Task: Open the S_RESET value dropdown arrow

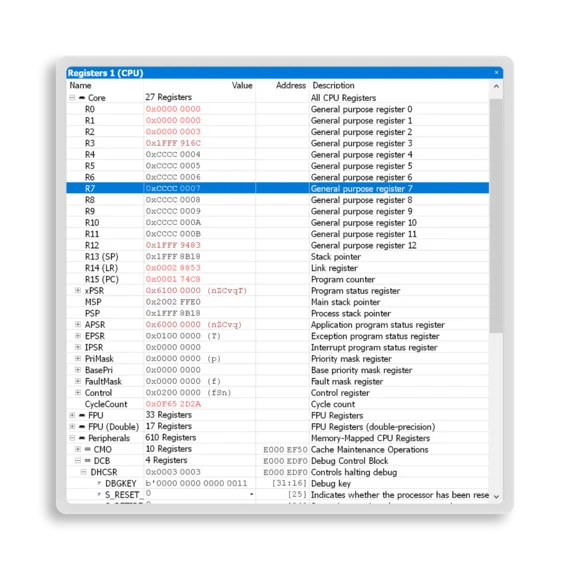Action: (x=252, y=494)
